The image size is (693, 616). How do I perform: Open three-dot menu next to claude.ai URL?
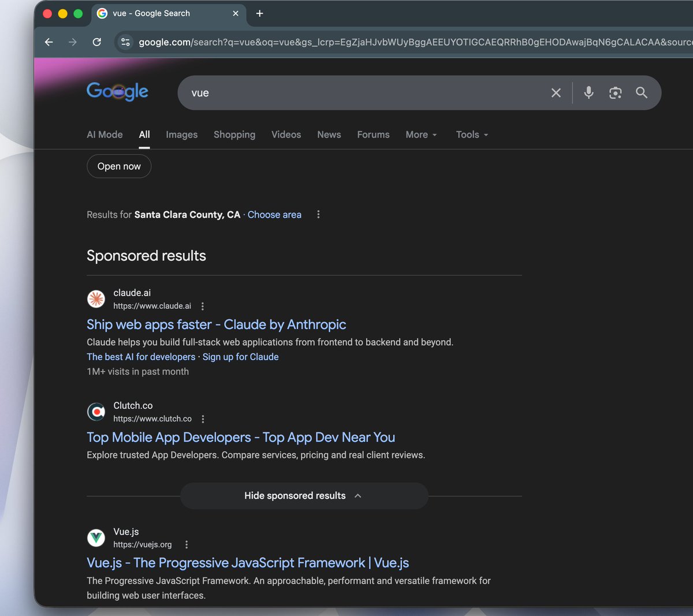click(203, 307)
